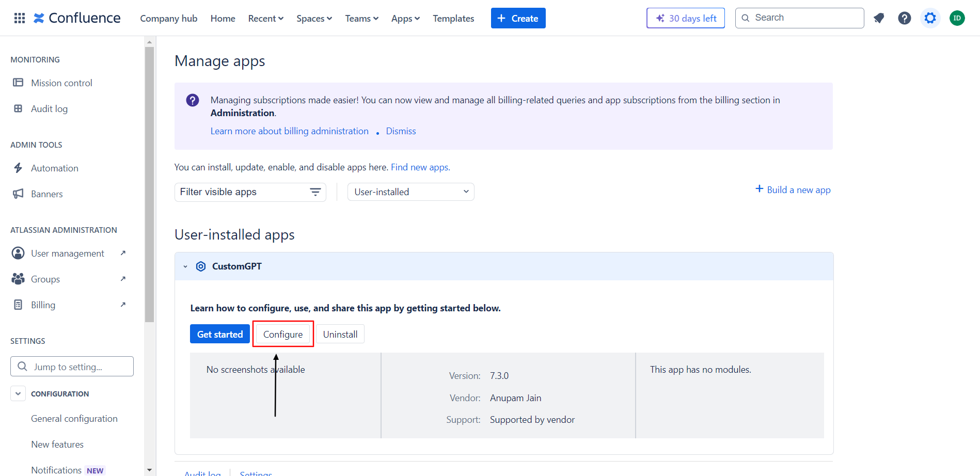Open the User-installed filter dropdown
The image size is (980, 476).
(411, 192)
